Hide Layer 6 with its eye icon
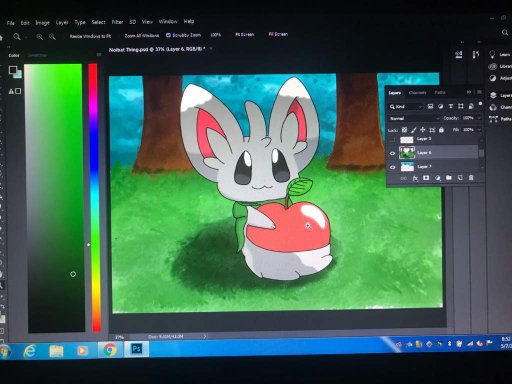This screenshot has width=512, height=384. click(392, 153)
